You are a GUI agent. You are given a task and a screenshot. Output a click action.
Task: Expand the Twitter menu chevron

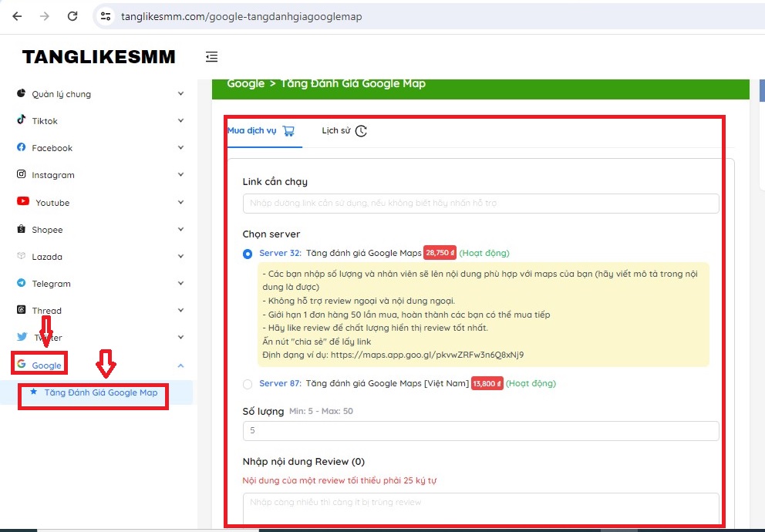tap(180, 337)
